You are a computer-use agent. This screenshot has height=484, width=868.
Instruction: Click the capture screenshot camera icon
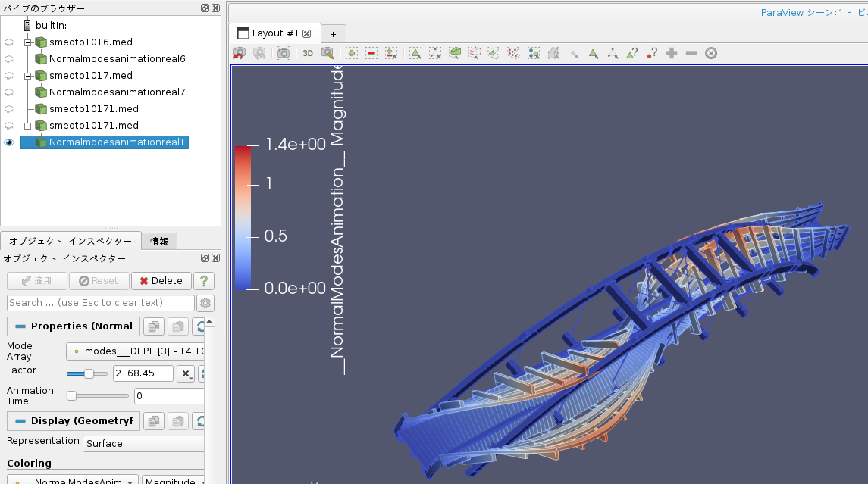click(283, 53)
